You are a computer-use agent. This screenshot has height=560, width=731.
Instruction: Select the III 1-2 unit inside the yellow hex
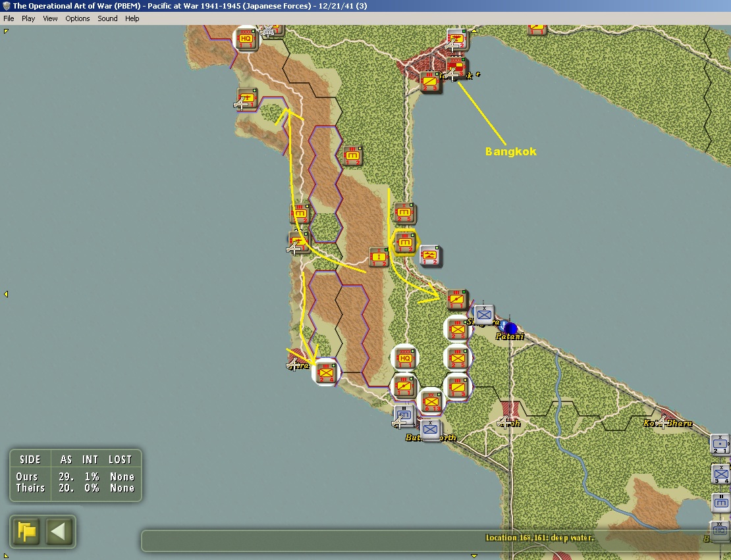pos(405,242)
